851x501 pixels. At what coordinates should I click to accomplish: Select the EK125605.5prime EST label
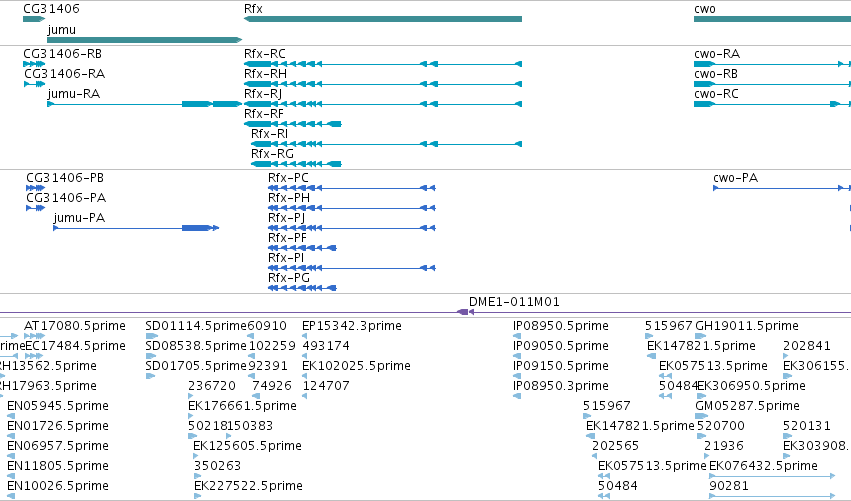coord(247,446)
